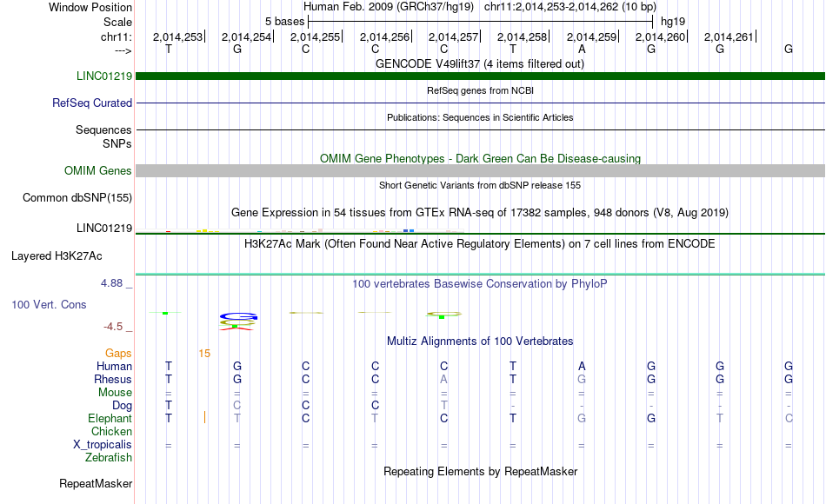The height and width of the screenshot is (504, 826).
Task: Click the Gene Expression in 54 tissues title
Action: pos(479,213)
